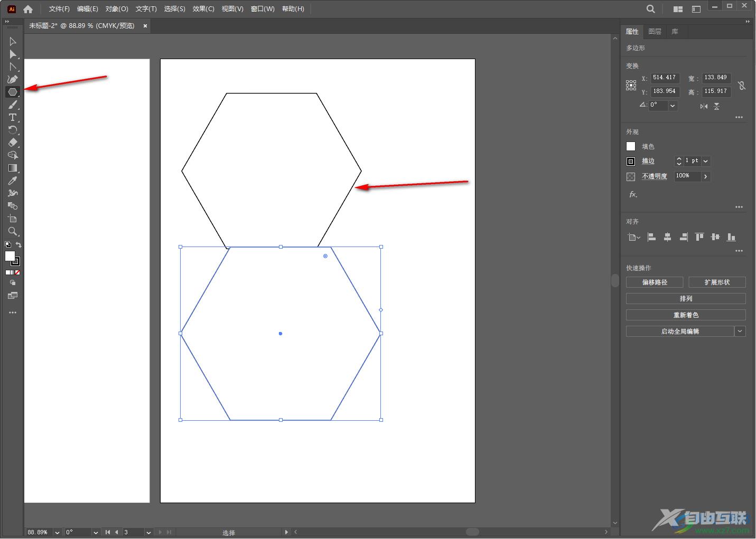
Task: Select the Zoom tool
Action: 13,231
